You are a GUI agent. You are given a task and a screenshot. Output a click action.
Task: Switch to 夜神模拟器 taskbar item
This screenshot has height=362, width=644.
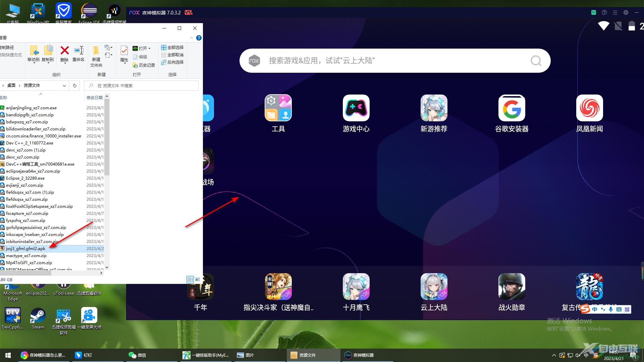(367, 355)
